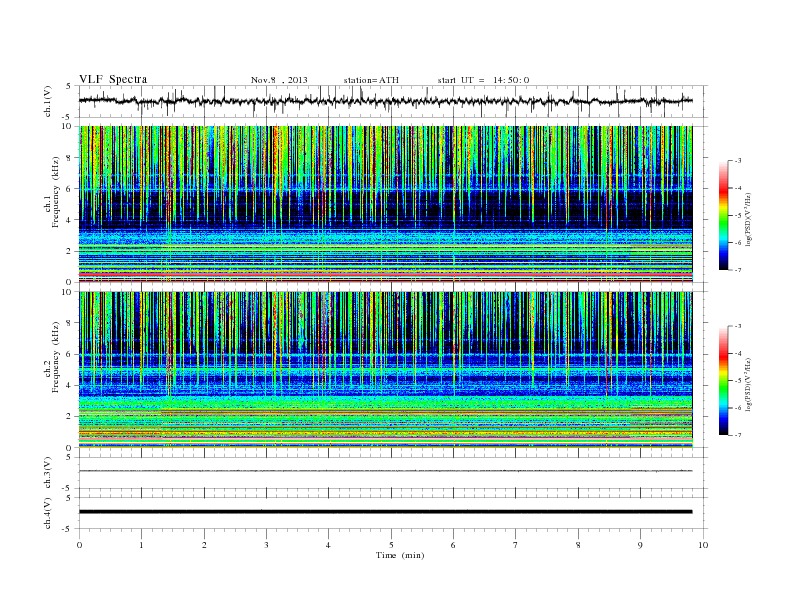Image resolution: width=792 pixels, height=612 pixels.
Task: Click the 'ch.4(V)' axis label
Action: 48,513
